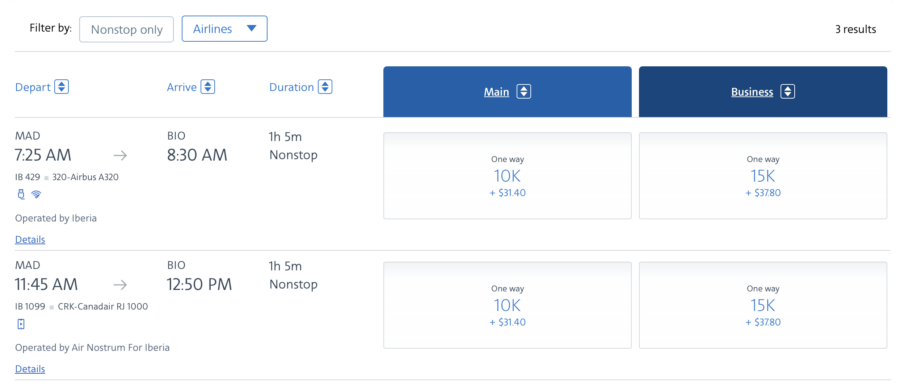Open Details for the 7:25 AM flight
Viewport: 900px width, 386px height.
coord(30,240)
